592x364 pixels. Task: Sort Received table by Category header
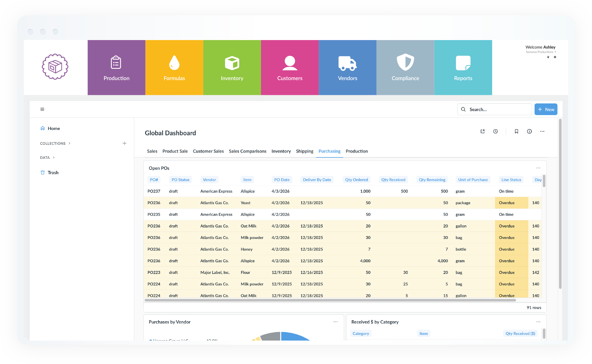[x=361, y=333]
